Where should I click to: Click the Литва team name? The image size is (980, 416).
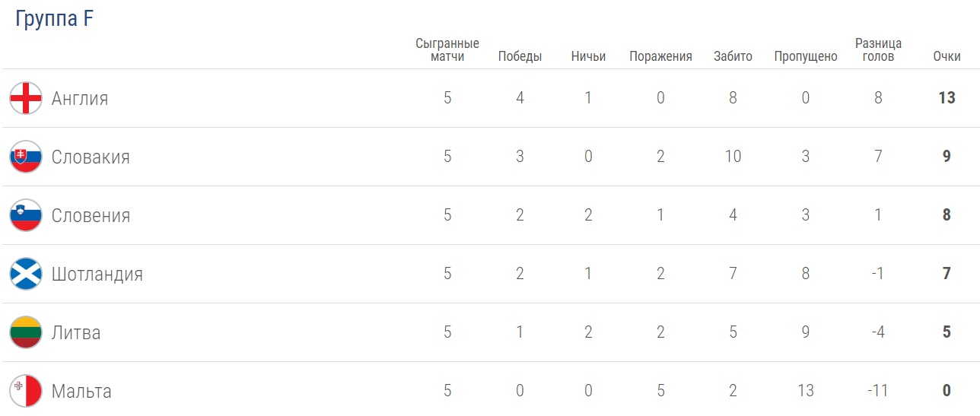(x=76, y=332)
